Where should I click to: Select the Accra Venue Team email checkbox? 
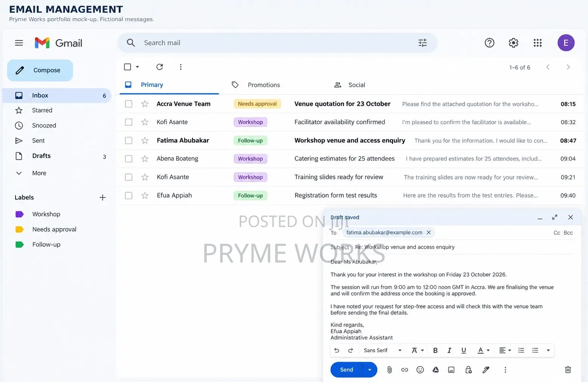tap(129, 104)
